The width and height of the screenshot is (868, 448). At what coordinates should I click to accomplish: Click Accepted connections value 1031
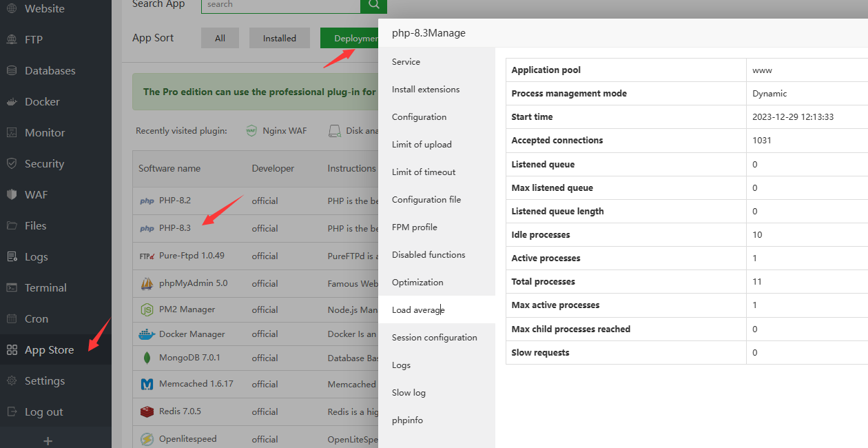point(762,141)
